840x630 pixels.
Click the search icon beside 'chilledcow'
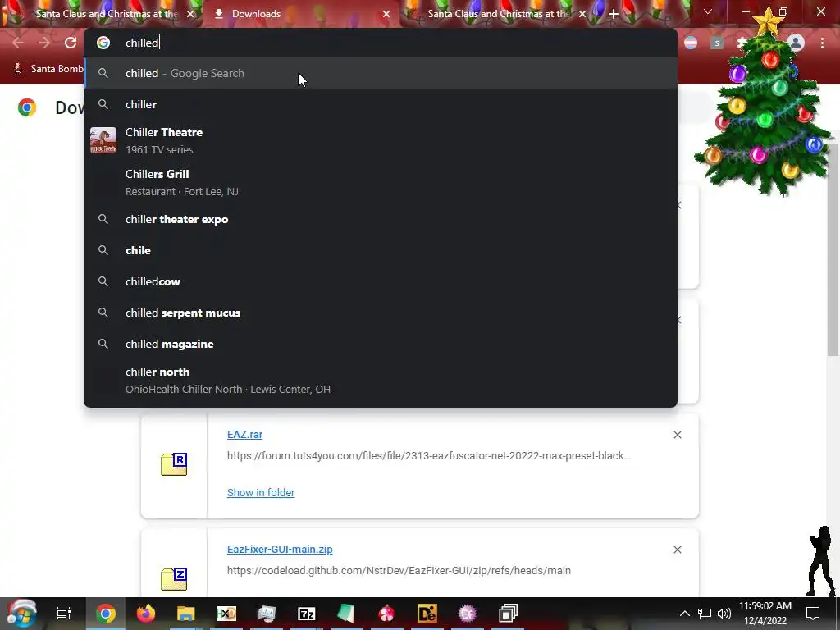coord(103,282)
